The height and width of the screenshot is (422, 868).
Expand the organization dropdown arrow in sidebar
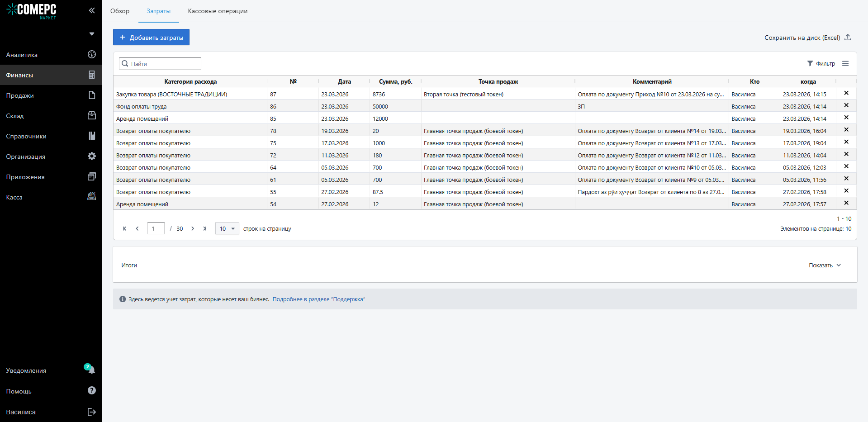pyautogui.click(x=92, y=34)
